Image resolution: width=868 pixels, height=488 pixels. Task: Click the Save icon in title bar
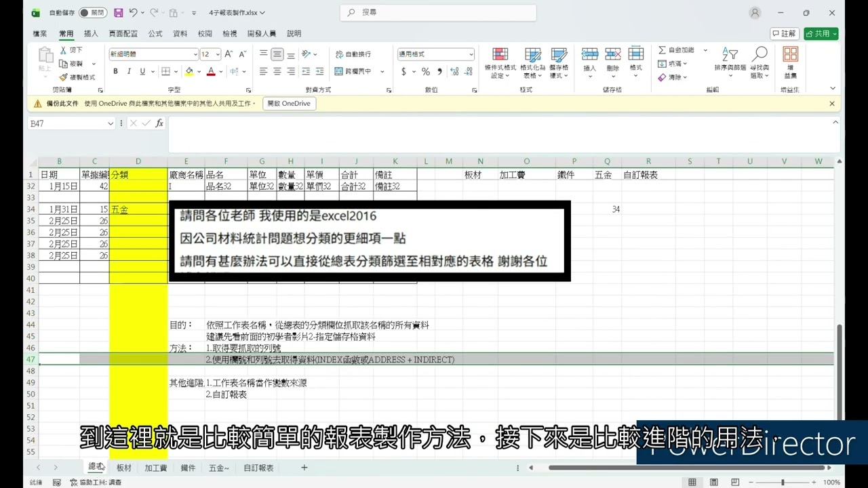tap(119, 13)
